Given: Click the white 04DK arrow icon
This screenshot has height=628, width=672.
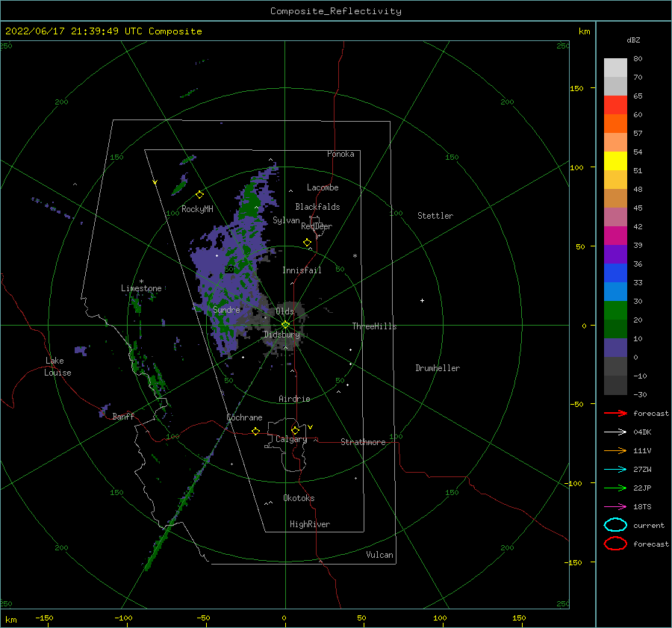Looking at the screenshot, I should 615,432.
